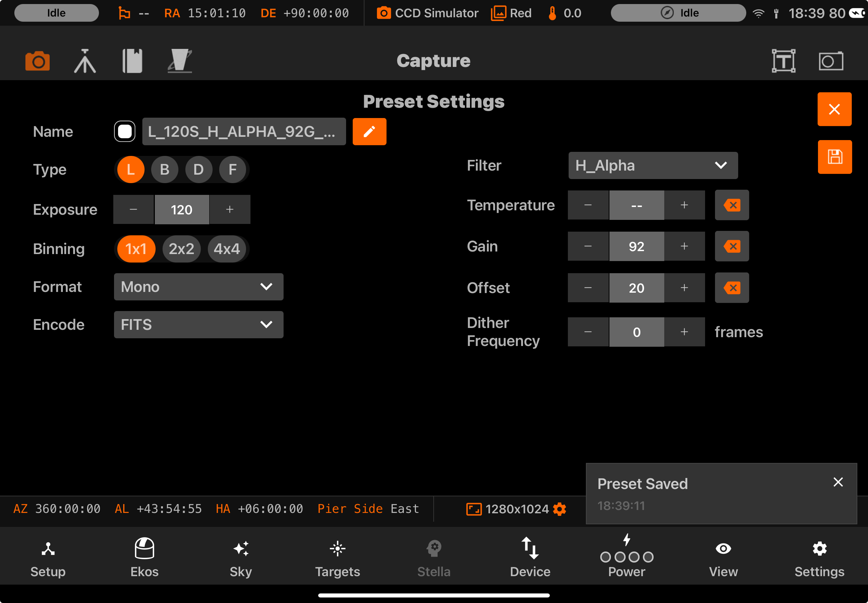Open the tripod mount alignment icon
The image size is (868, 603).
point(85,61)
